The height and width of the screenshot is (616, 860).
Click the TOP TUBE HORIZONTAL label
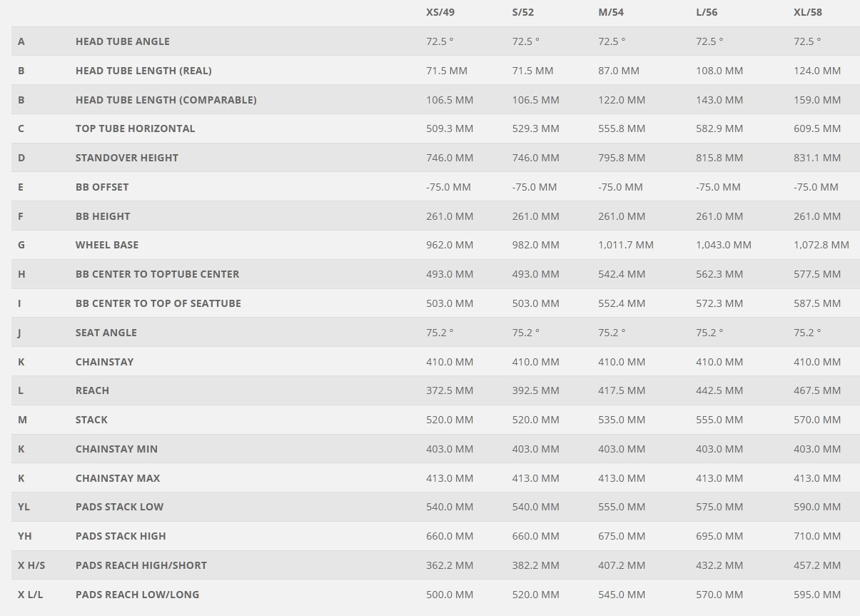[136, 128]
